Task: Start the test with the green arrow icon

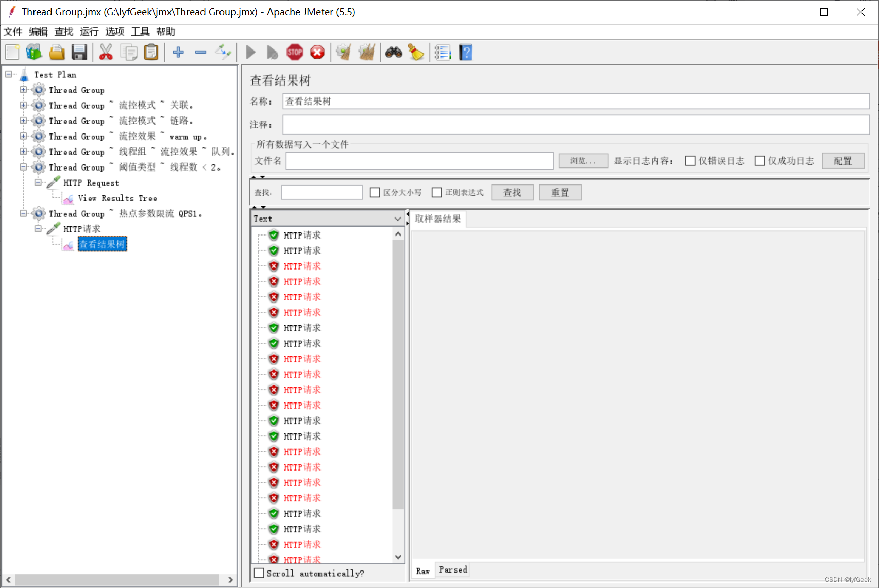Action: 251,52
